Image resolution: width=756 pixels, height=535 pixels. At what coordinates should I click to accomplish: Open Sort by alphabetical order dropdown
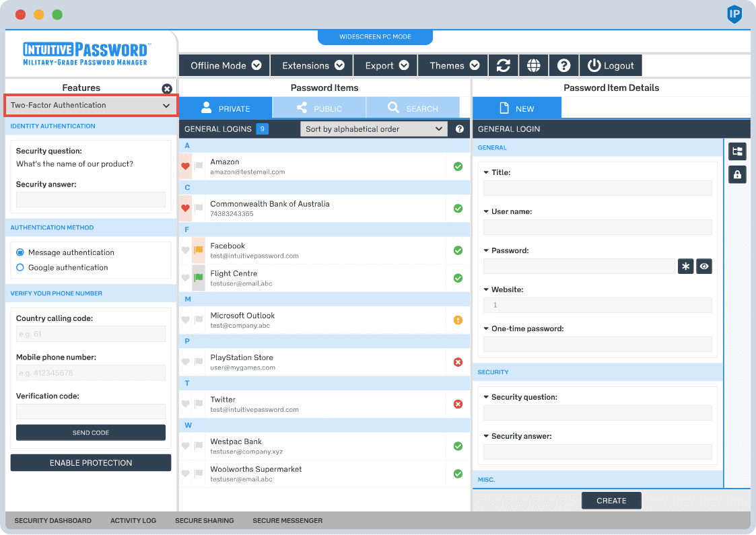coord(374,129)
